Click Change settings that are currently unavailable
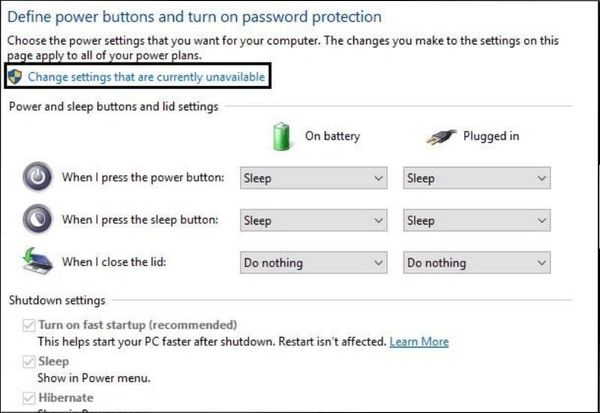 point(148,77)
